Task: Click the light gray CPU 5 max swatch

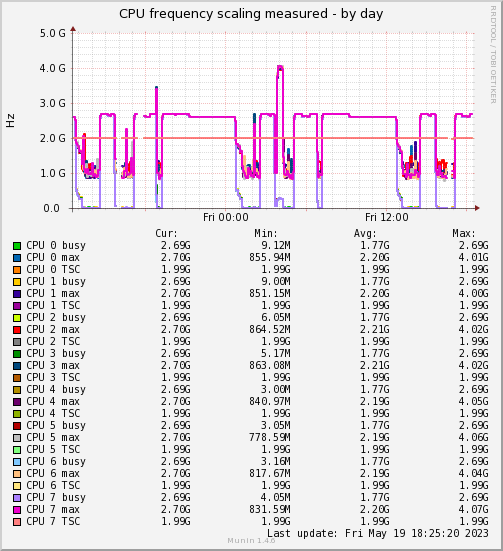Action: [x=17, y=438]
